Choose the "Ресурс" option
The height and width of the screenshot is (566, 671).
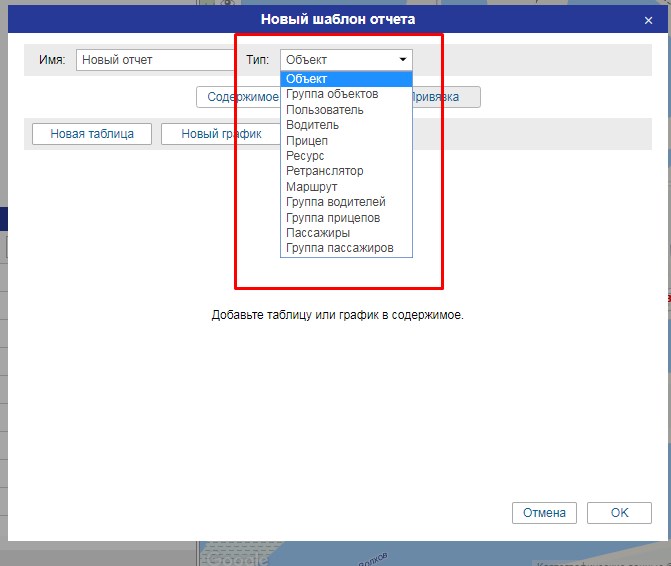pos(305,156)
